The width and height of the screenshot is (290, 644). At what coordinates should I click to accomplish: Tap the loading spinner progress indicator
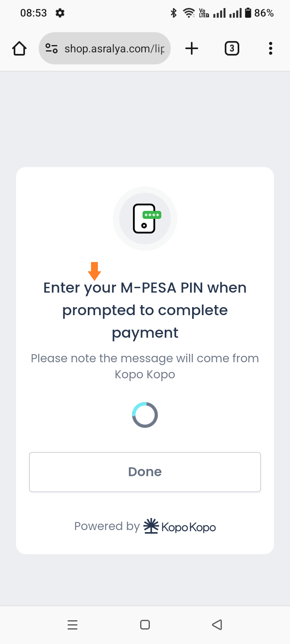click(x=145, y=414)
